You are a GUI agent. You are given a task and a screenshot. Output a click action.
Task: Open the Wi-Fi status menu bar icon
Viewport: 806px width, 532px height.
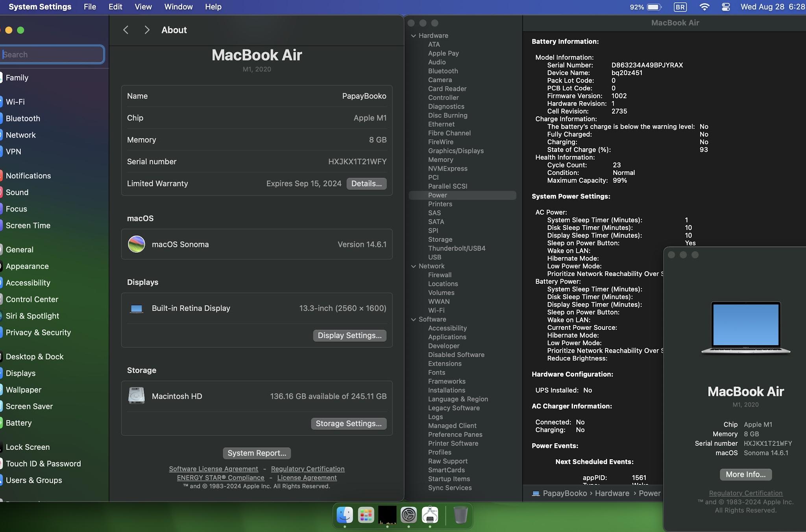(x=704, y=7)
